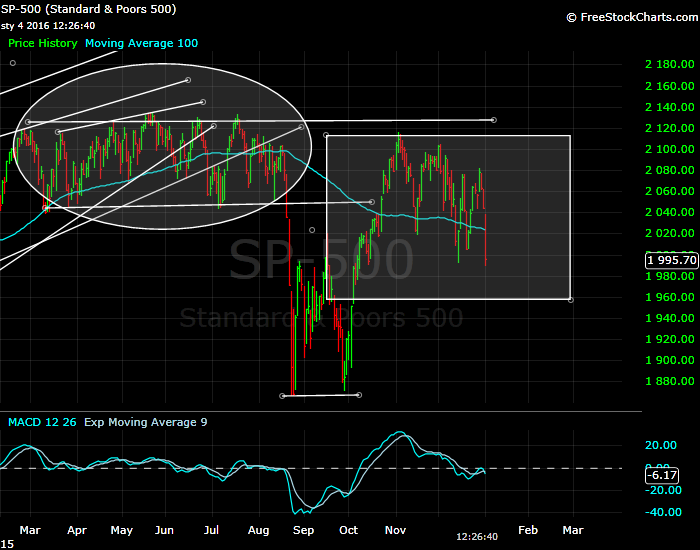This screenshot has height=550, width=700.
Task: Click the current price tag 1 995.70
Action: (672, 260)
